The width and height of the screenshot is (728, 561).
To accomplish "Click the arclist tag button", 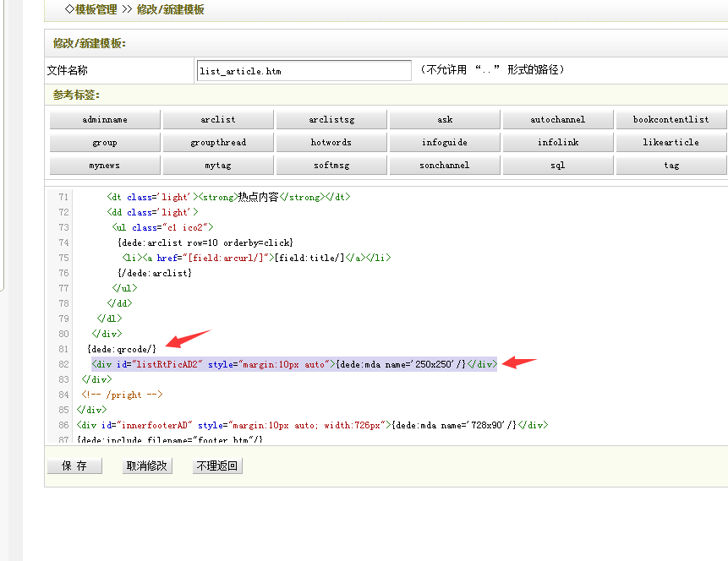I will pyautogui.click(x=218, y=119).
